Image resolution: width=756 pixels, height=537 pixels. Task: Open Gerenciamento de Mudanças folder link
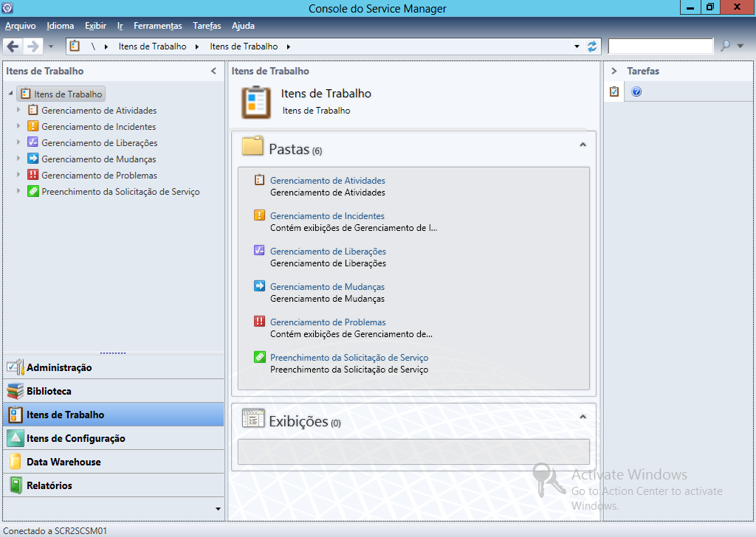point(327,287)
